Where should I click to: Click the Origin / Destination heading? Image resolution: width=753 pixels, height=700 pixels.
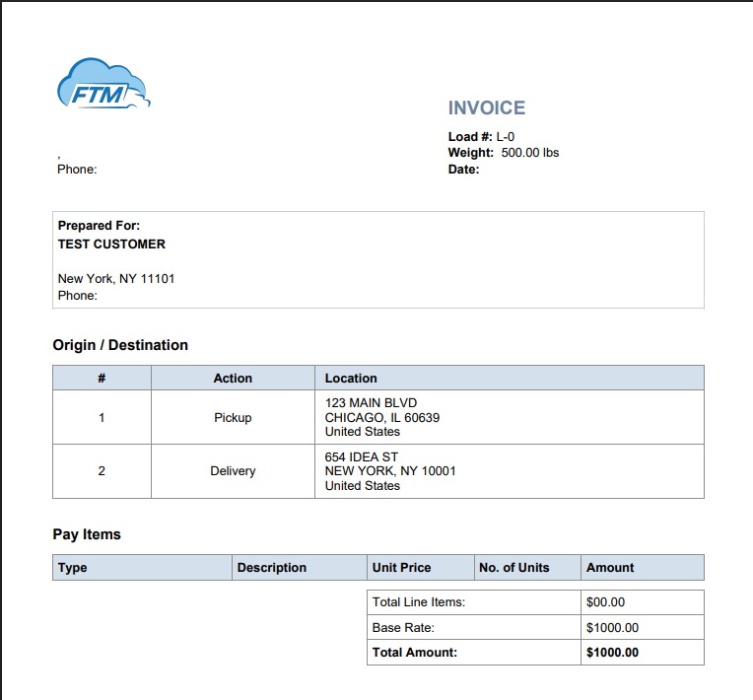click(120, 345)
